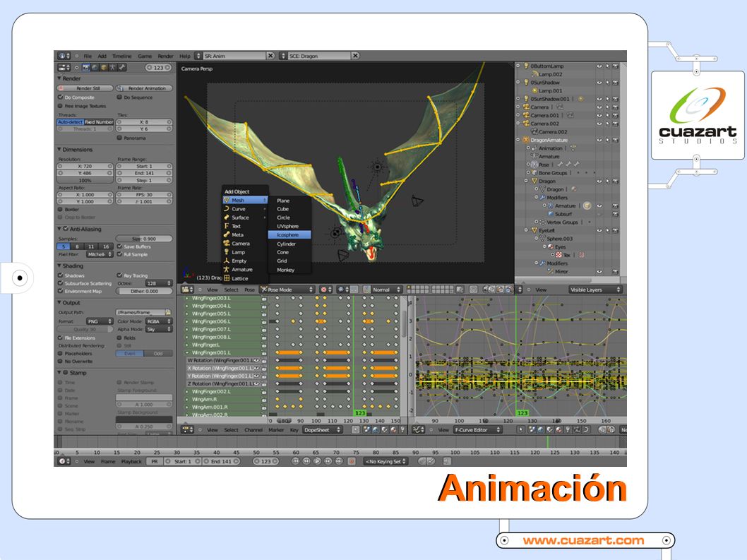This screenshot has height=560, width=747.
Task: Toggle the Save Buffers checkbox
Action: point(119,246)
